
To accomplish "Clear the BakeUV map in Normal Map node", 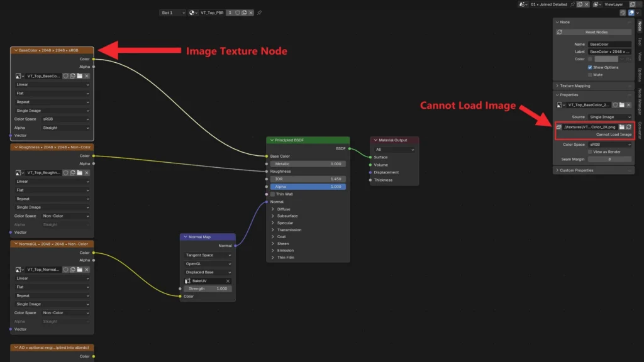I will coord(228,281).
